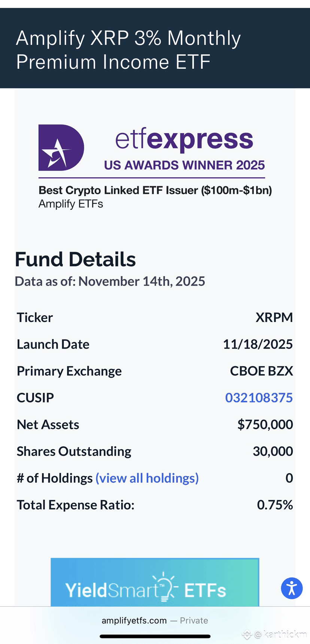This screenshot has height=644, width=310.
Task: Select the Total Expense Ratio 0.75% value
Action: (x=275, y=505)
